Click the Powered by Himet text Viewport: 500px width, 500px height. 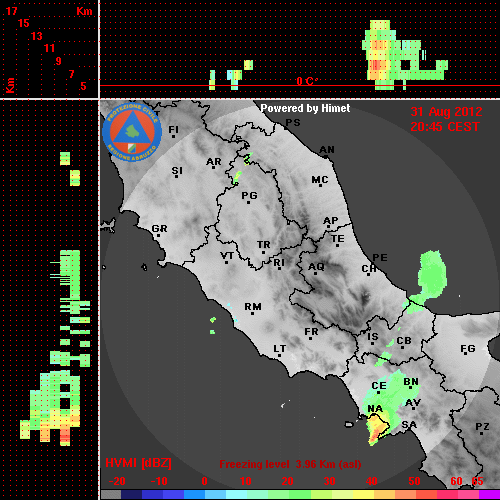[x=305, y=108]
